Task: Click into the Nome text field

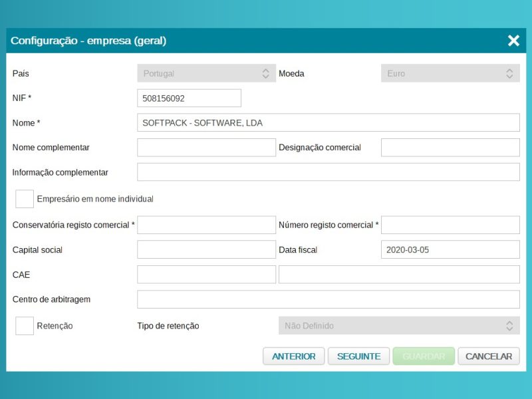Action: (328, 123)
